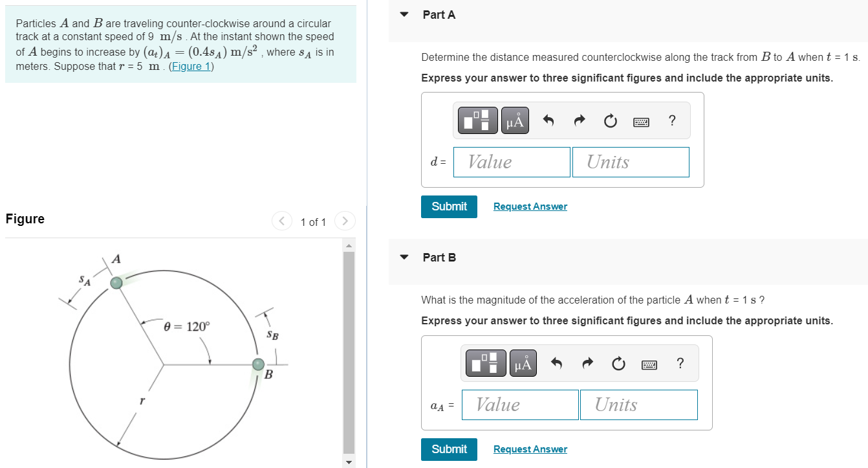
Task: Click Request Answer under Part A
Action: pyautogui.click(x=530, y=206)
